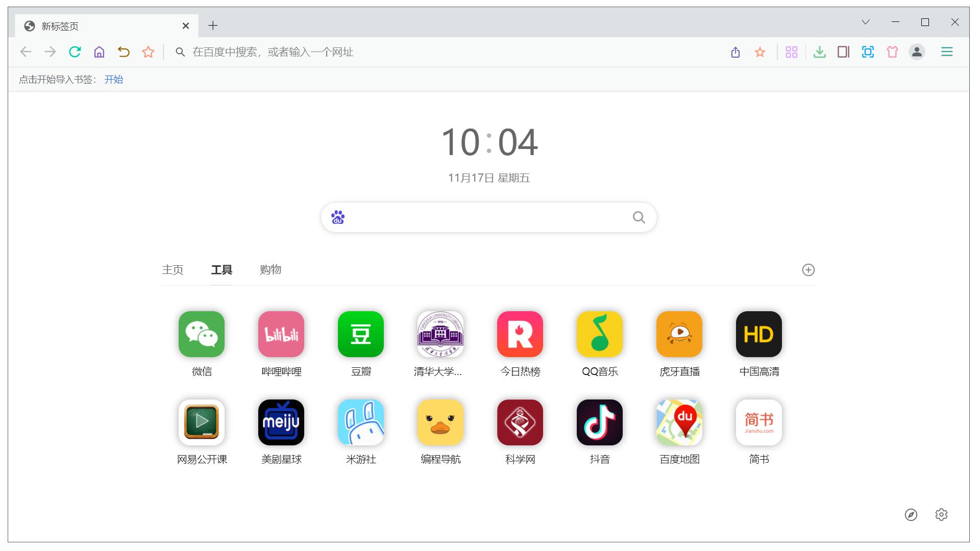Screen dimensions: 980x551
Task: Open the home page icon
Action: pyautogui.click(x=100, y=52)
